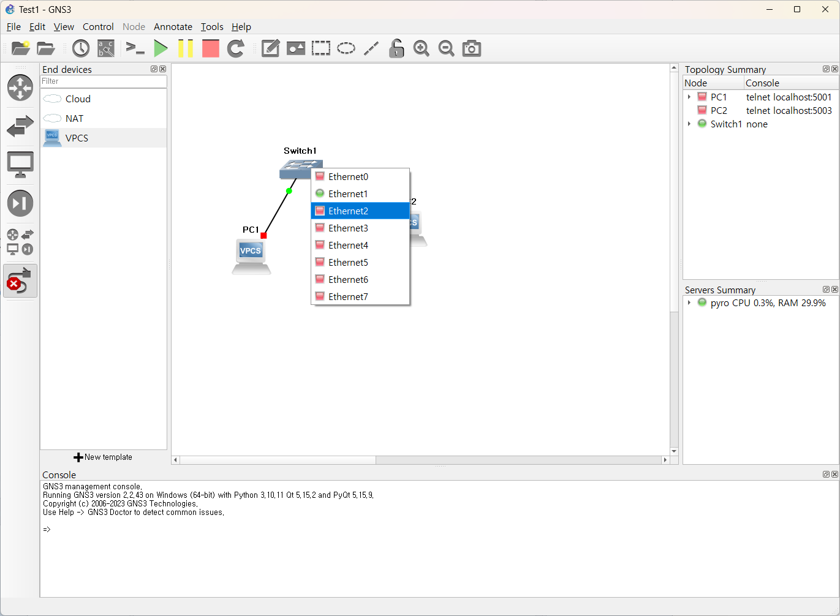Click the Lock or unlock items padlock icon
The width and height of the screenshot is (840, 616).
point(396,48)
